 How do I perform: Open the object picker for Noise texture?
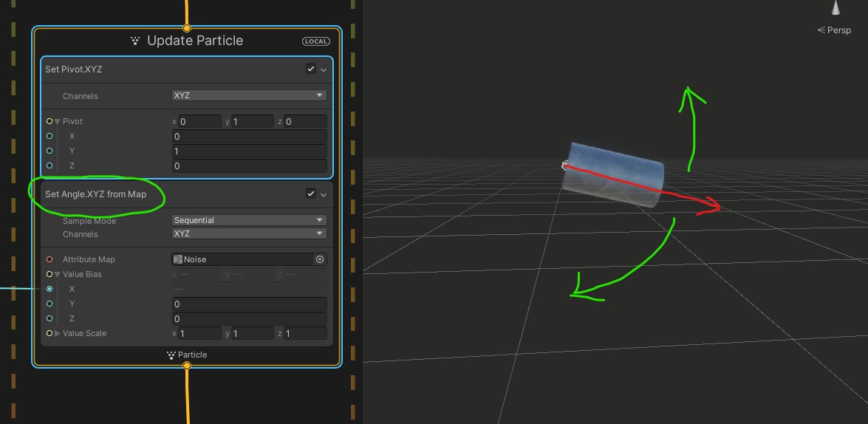pos(319,259)
